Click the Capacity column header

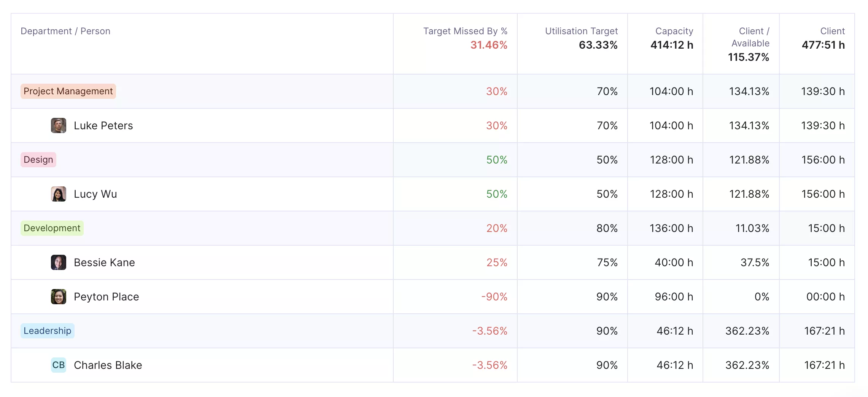coord(674,31)
